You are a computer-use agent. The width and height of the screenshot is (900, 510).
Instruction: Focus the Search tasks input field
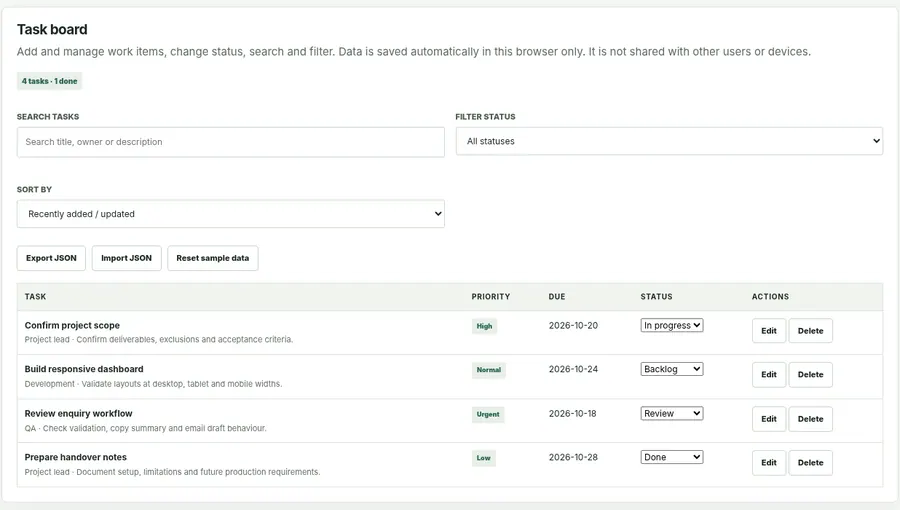[231, 142]
